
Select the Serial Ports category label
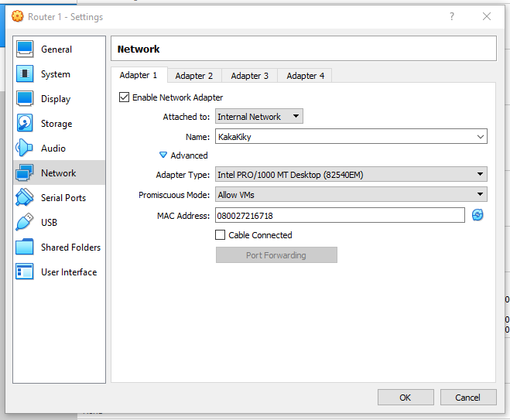pyautogui.click(x=63, y=198)
